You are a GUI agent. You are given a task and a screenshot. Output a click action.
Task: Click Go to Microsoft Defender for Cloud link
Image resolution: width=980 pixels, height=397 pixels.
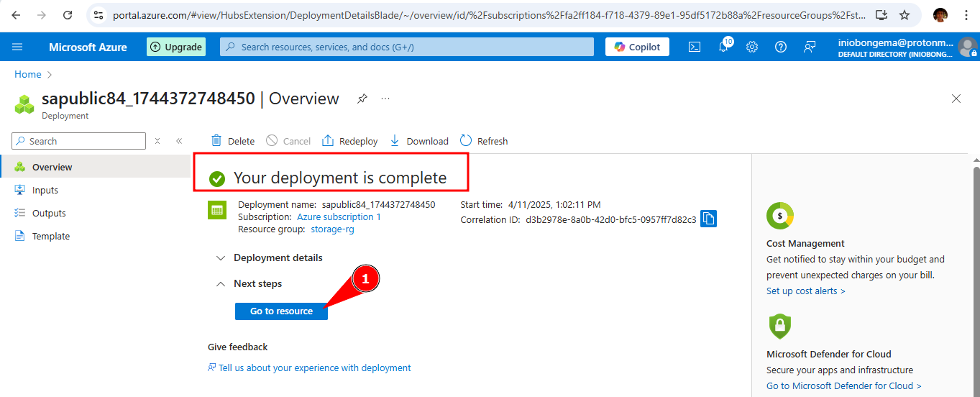[843, 385]
